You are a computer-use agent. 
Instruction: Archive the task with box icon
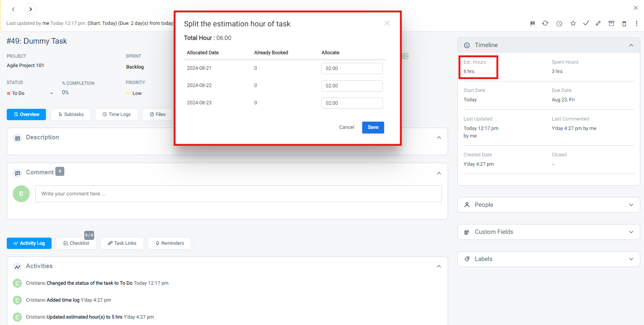611,23
